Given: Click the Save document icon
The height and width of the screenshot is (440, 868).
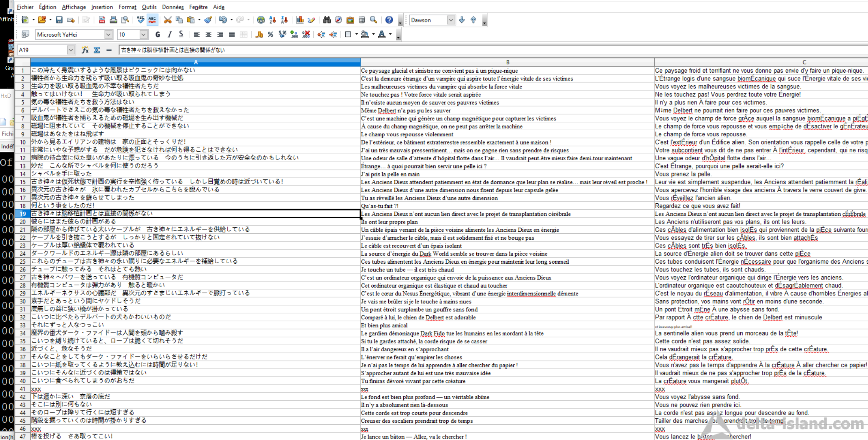Looking at the screenshot, I should [59, 20].
